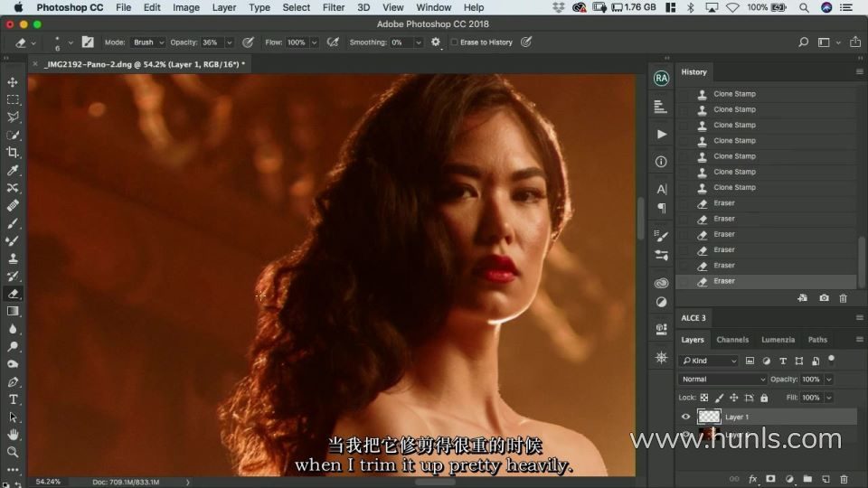Screen dimensions: 868x488
Task: Select the Move tool
Action: [13, 82]
